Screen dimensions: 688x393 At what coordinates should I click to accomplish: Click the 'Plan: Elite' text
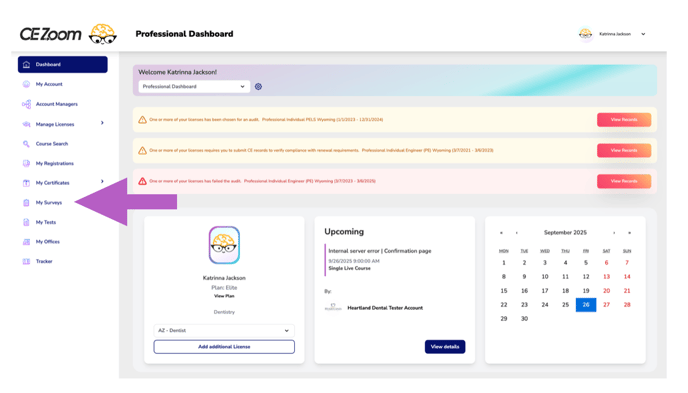point(224,288)
